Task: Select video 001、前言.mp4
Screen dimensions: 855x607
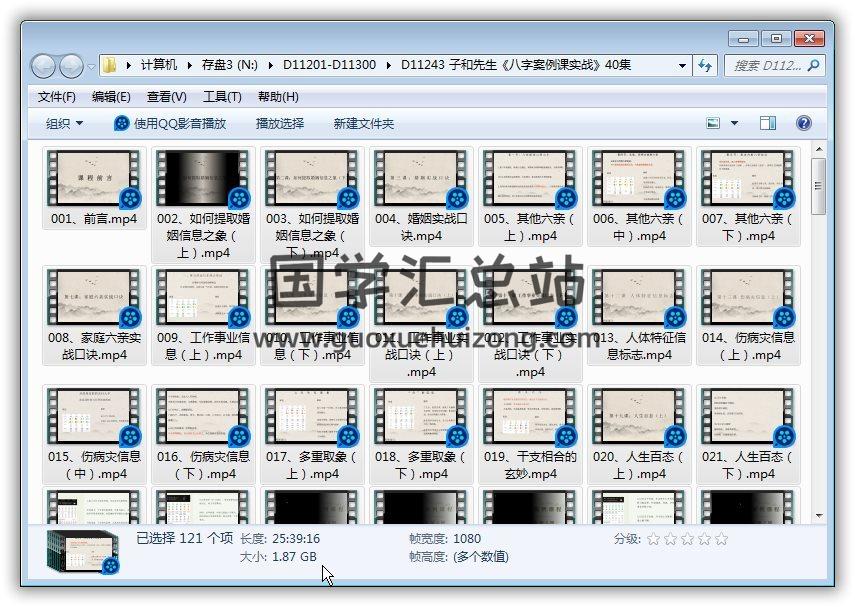Action: click(x=94, y=189)
